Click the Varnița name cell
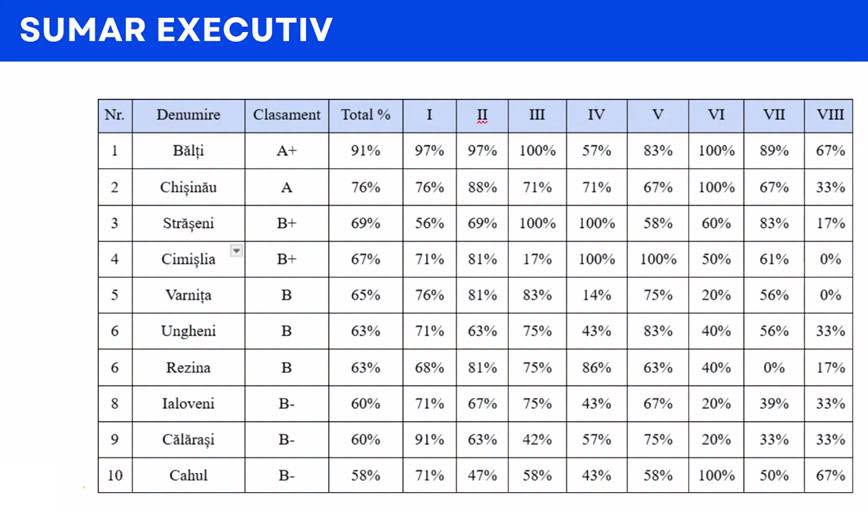The width and height of the screenshot is (868, 512). tap(188, 295)
